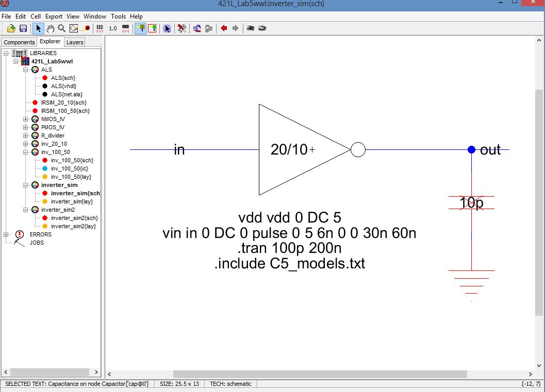Open the Cell menu
Viewport: 545px width, 392px height.
[x=36, y=16]
